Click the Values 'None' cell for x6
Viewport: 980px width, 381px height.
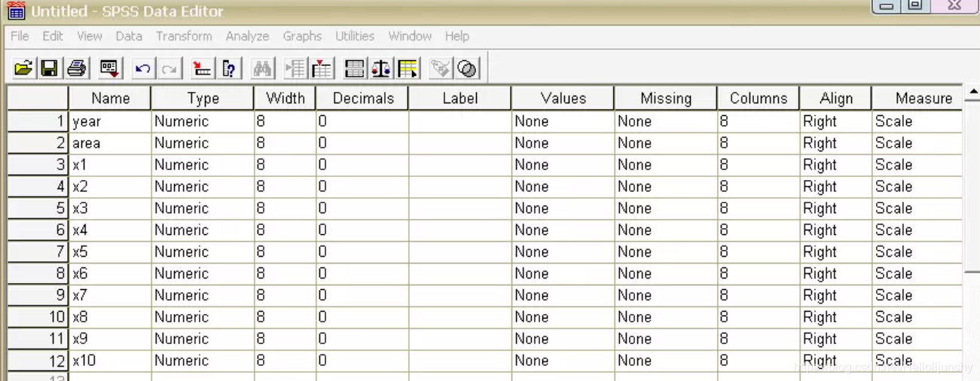(x=563, y=273)
